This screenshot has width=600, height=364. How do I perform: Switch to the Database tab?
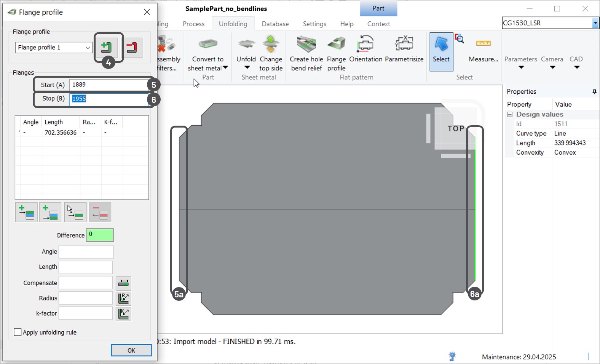[x=275, y=24]
